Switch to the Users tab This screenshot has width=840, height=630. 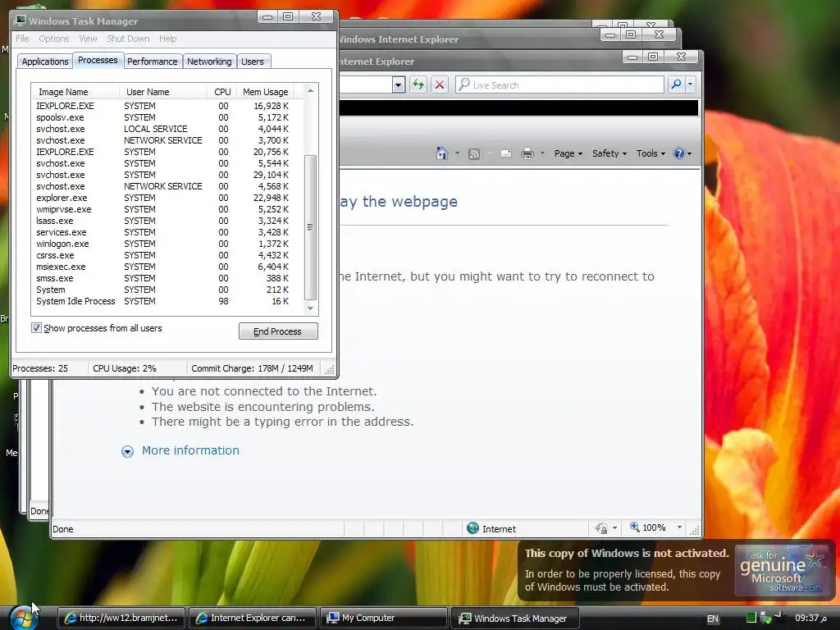[x=253, y=62]
